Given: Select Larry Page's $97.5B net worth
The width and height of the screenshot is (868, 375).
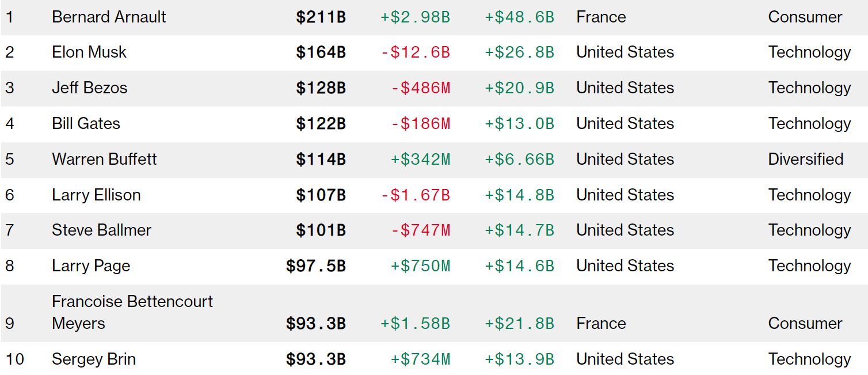Looking at the screenshot, I should 315,266.
